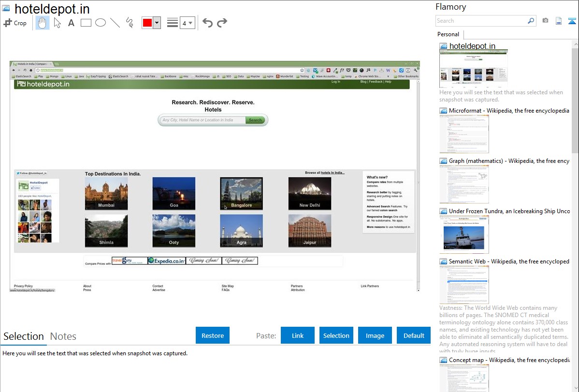The height and width of the screenshot is (392, 579).
Task: Click the hoteldepot.in page icon beside the title
Action: click(x=6, y=8)
